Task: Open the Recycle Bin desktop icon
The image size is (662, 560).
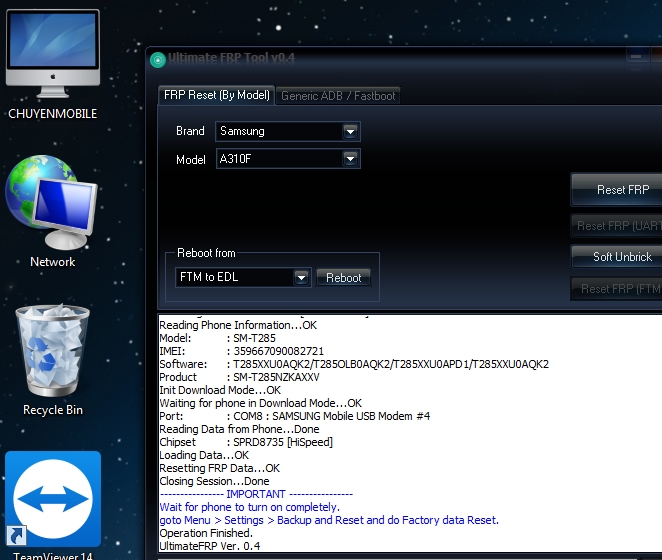Action: pyautogui.click(x=53, y=359)
